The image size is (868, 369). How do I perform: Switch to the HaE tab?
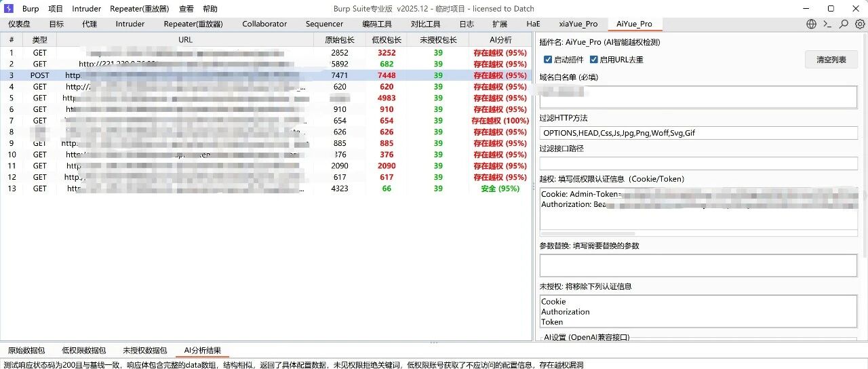click(x=534, y=24)
